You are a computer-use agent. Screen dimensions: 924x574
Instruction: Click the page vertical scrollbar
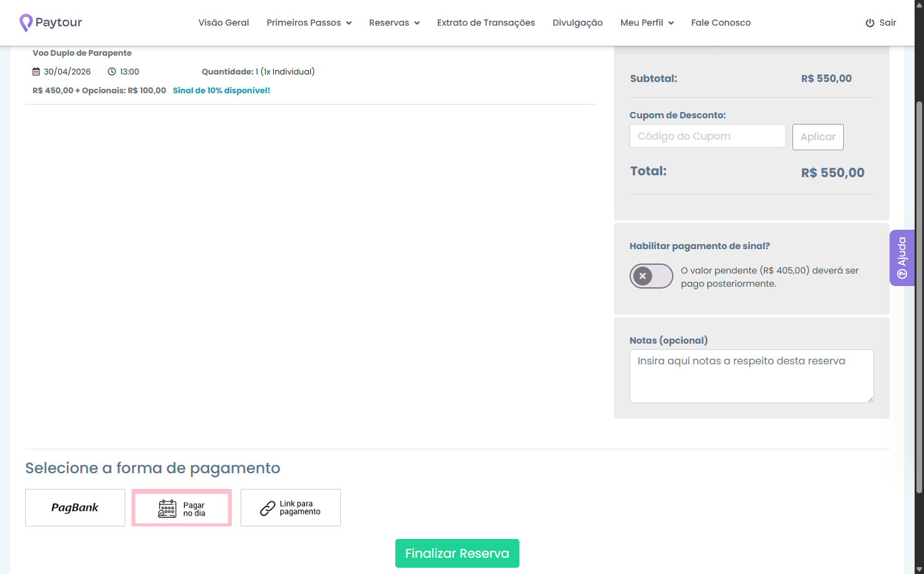919,297
